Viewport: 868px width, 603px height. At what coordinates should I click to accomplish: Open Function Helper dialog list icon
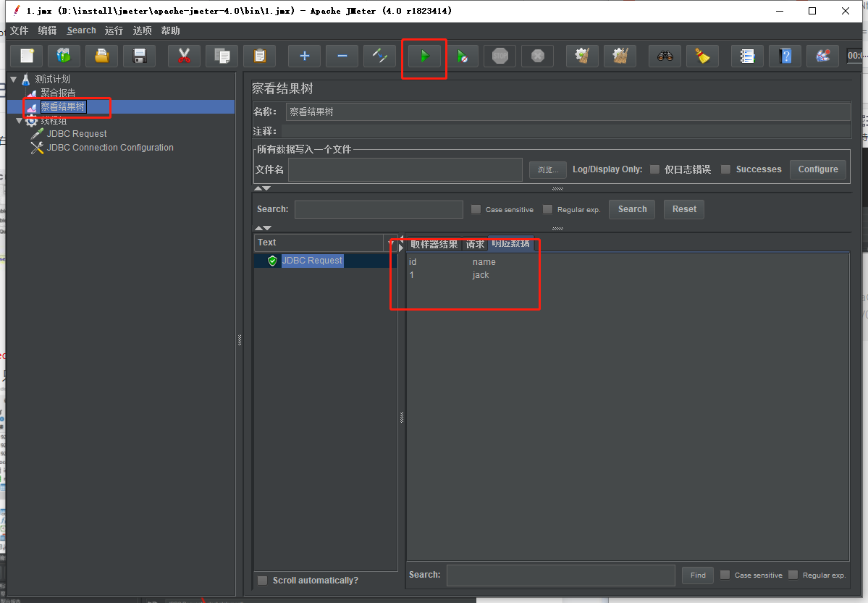[x=747, y=56]
